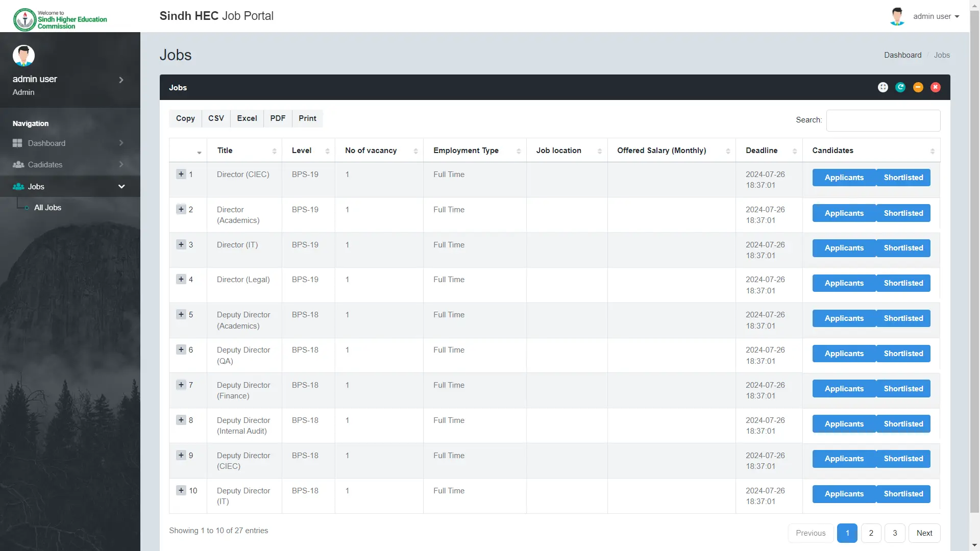Open All Jobs in sidebar
Screen dimensions: 980x551
click(47, 208)
